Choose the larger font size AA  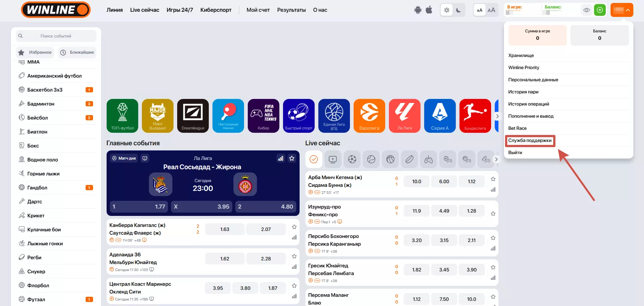click(x=491, y=10)
